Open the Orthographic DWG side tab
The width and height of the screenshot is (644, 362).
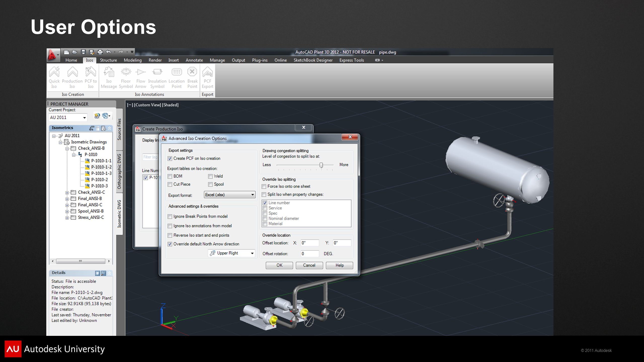(119, 171)
